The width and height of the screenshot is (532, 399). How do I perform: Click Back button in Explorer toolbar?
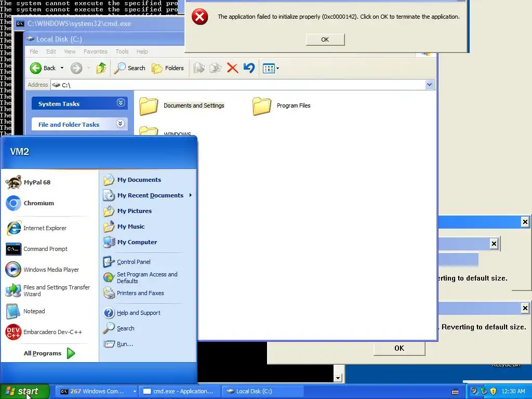(x=43, y=68)
